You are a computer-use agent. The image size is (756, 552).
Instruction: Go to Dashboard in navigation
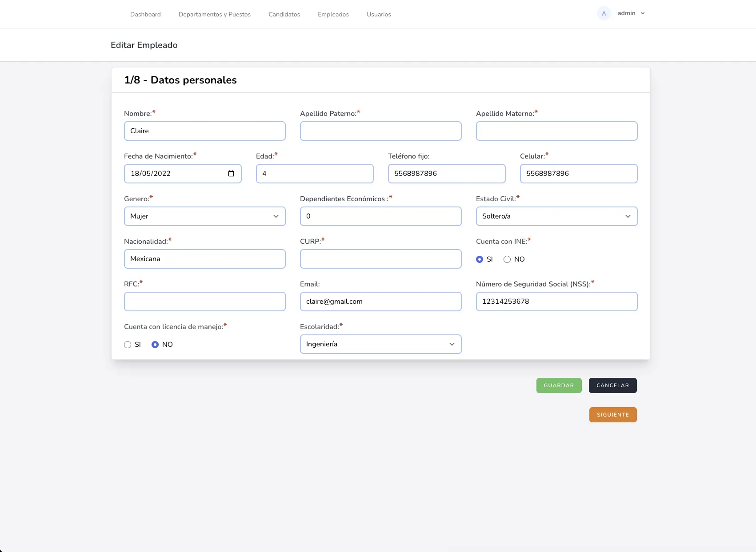point(145,14)
